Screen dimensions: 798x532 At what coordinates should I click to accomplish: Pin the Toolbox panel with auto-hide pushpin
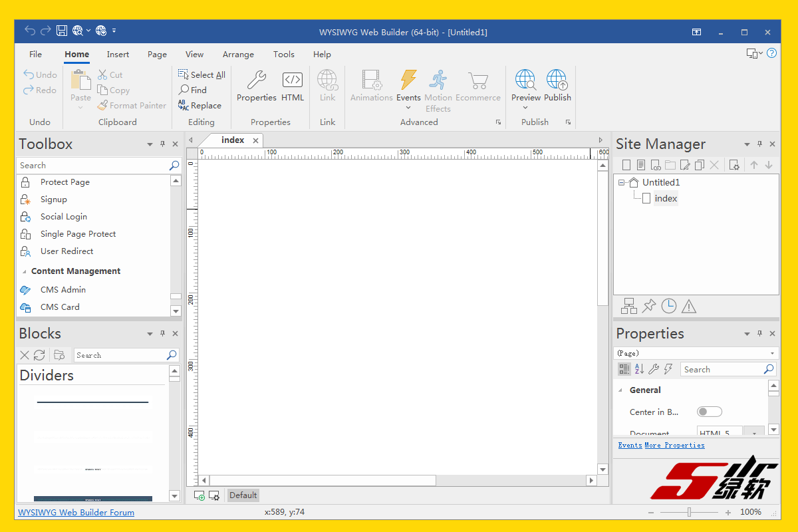click(162, 144)
